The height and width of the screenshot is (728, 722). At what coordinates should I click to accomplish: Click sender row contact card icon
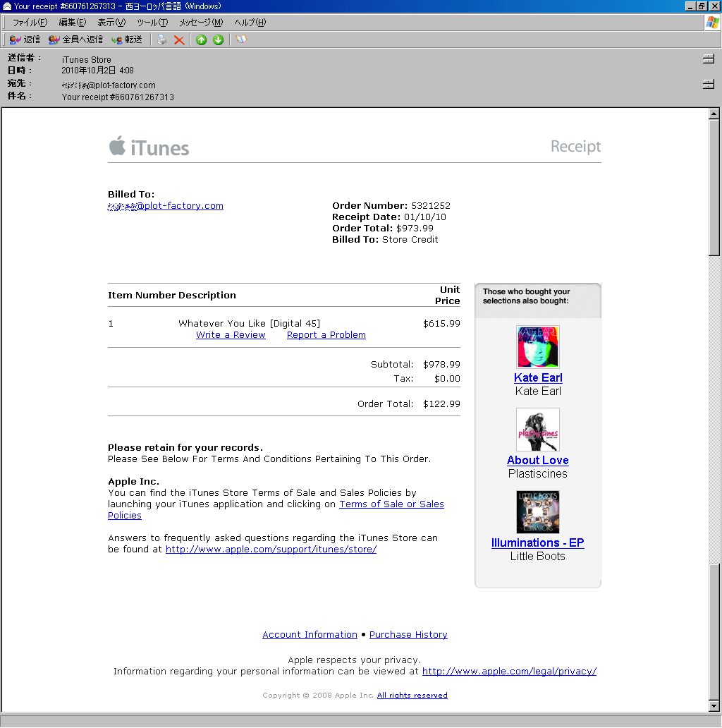coord(708,59)
